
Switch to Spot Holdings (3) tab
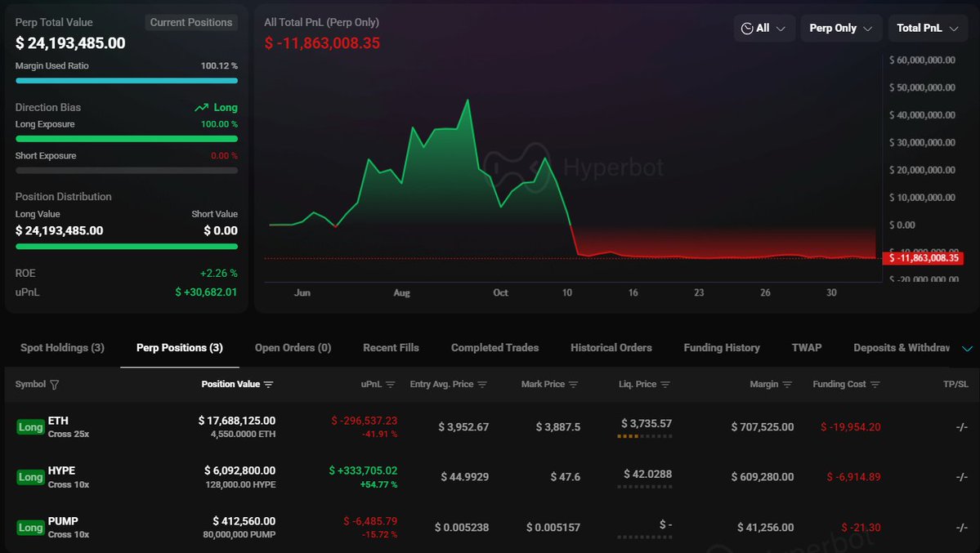(62, 347)
